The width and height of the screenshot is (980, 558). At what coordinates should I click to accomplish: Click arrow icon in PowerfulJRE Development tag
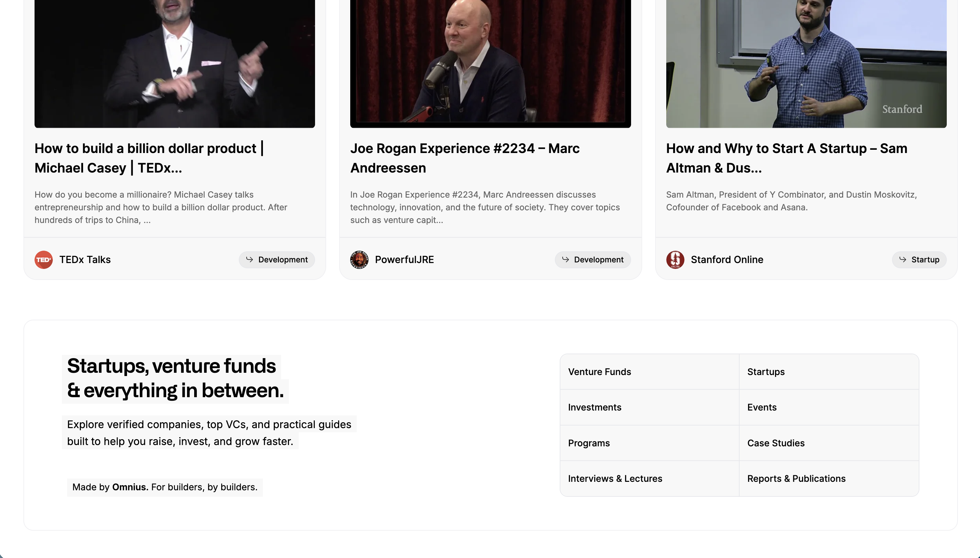pos(565,259)
